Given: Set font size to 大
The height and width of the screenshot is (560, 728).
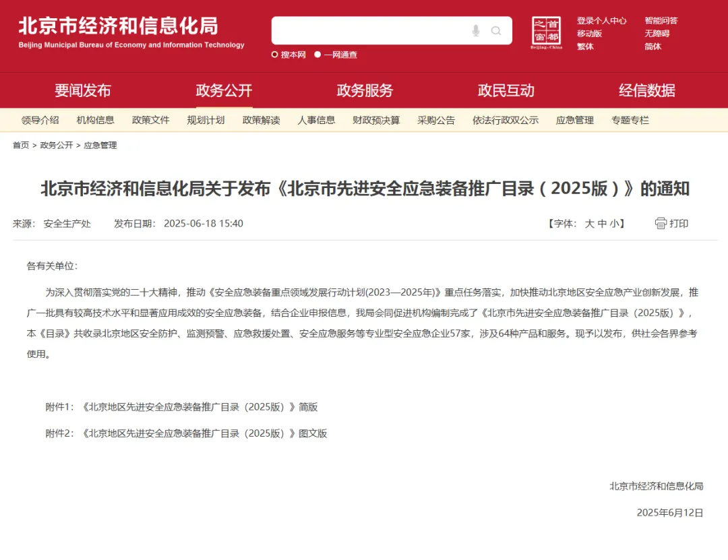Looking at the screenshot, I should tap(589, 224).
